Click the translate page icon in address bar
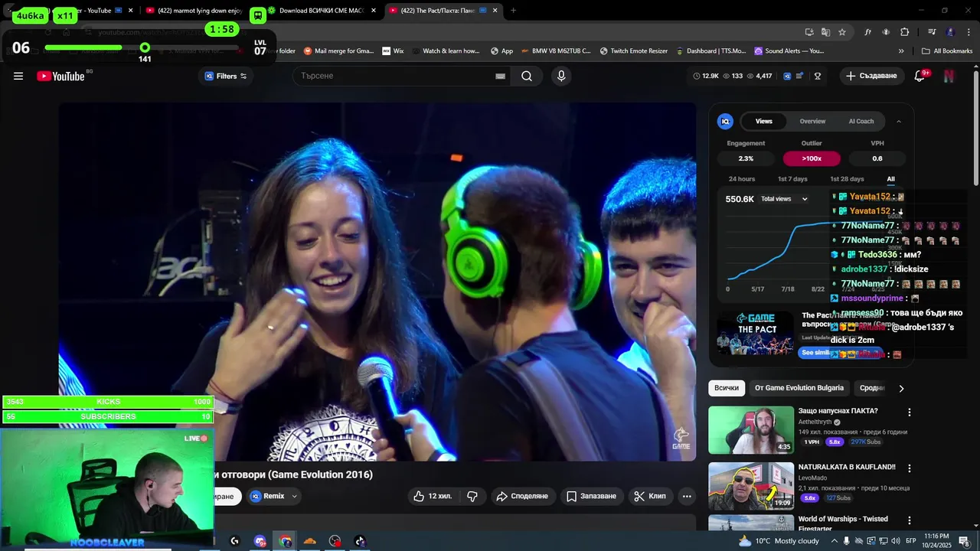 [825, 32]
